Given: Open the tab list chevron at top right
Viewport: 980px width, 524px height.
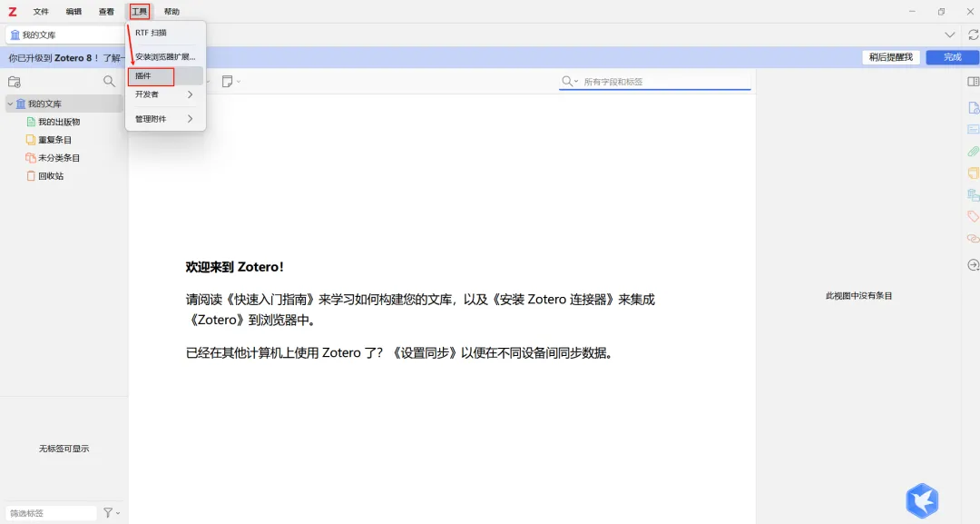Looking at the screenshot, I should click(949, 35).
